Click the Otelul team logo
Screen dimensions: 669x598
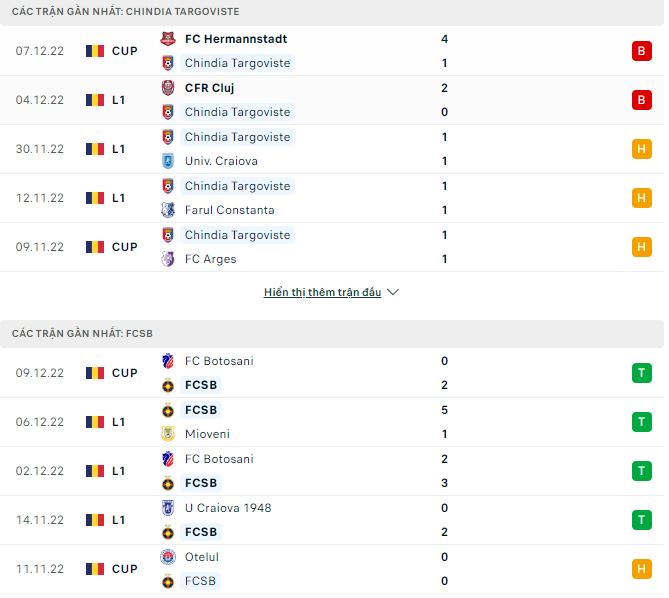[x=168, y=557]
